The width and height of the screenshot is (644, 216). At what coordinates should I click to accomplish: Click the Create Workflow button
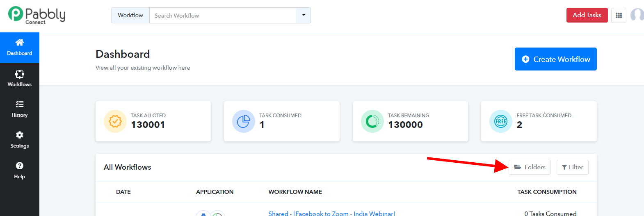coord(556,59)
